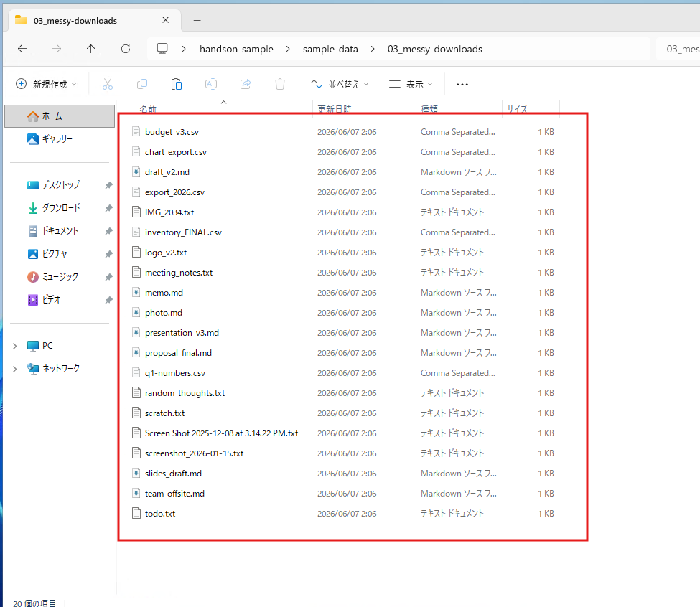The image size is (700, 607).
Task: Open ギャラリー in the sidebar
Action: pos(60,139)
